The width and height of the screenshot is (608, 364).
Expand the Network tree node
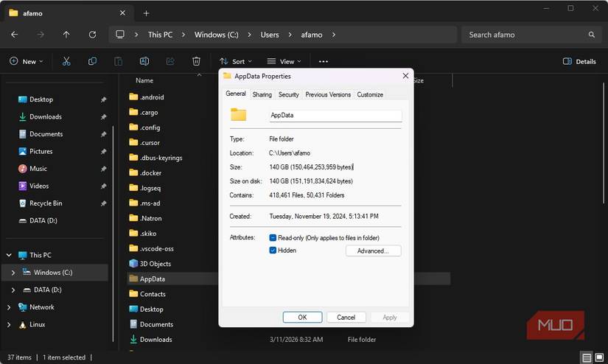pos(9,307)
